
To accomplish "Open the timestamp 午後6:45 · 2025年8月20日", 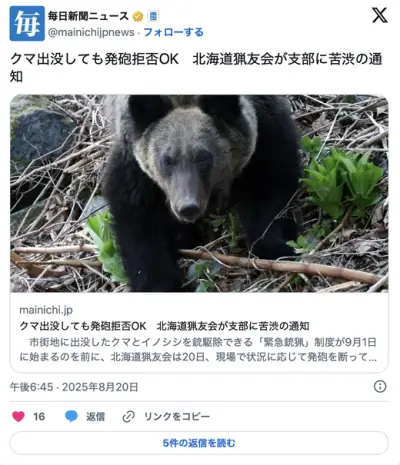I will 74,387.
